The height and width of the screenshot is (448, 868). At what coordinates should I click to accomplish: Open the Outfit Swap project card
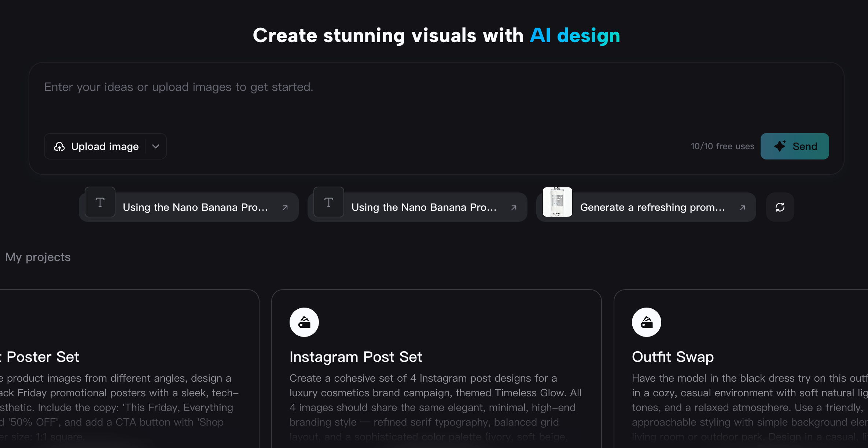click(x=740, y=367)
